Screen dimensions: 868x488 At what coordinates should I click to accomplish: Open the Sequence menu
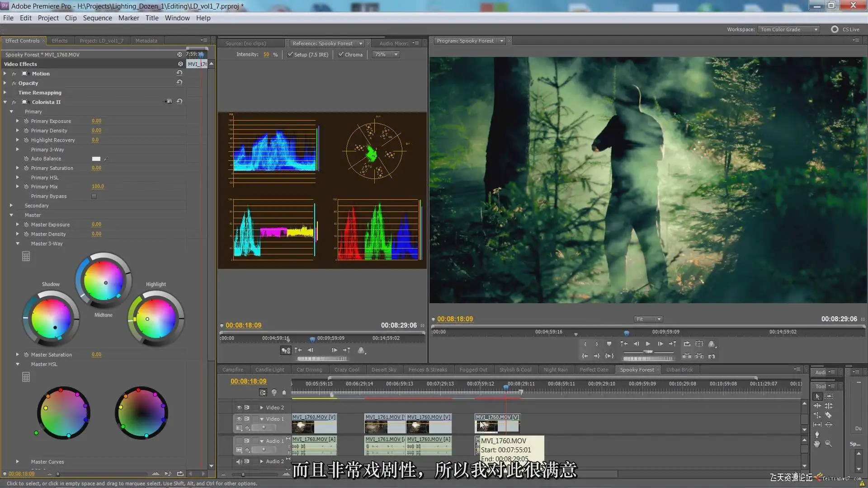click(97, 18)
